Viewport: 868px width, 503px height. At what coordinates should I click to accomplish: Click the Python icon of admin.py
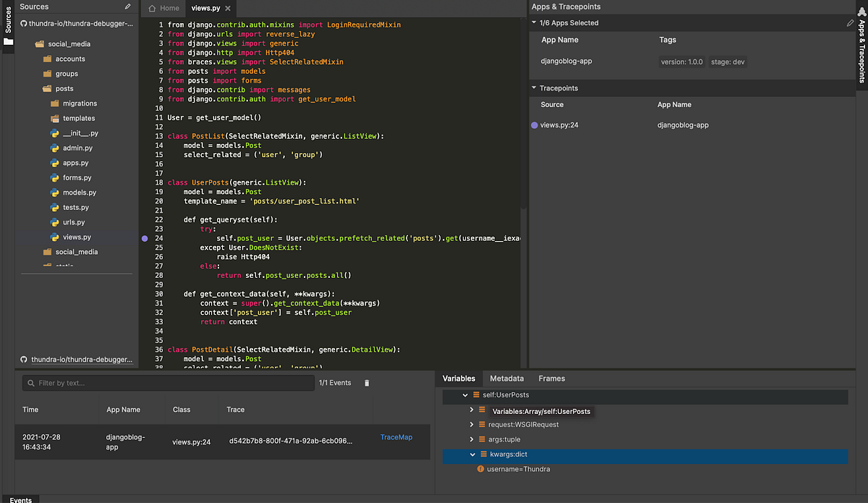[55, 148]
